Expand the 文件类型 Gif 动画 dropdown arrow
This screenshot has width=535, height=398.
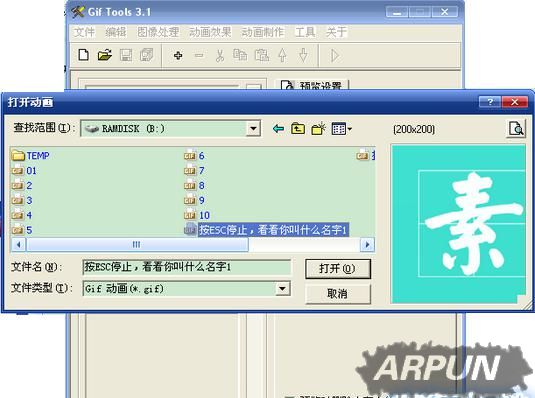pos(282,288)
